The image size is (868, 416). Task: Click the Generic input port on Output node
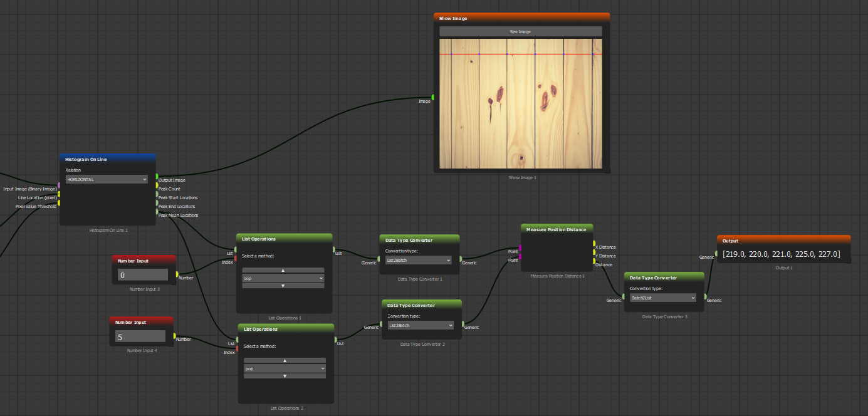(x=716, y=254)
